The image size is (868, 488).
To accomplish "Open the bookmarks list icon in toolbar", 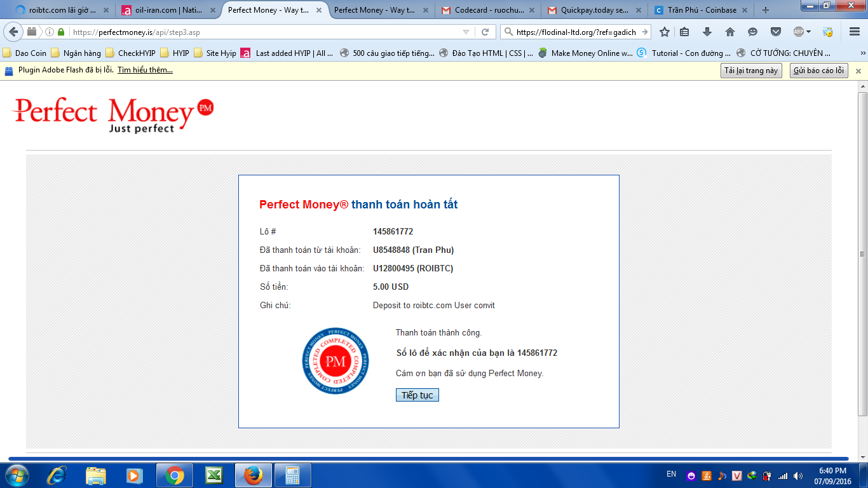I will 684,32.
